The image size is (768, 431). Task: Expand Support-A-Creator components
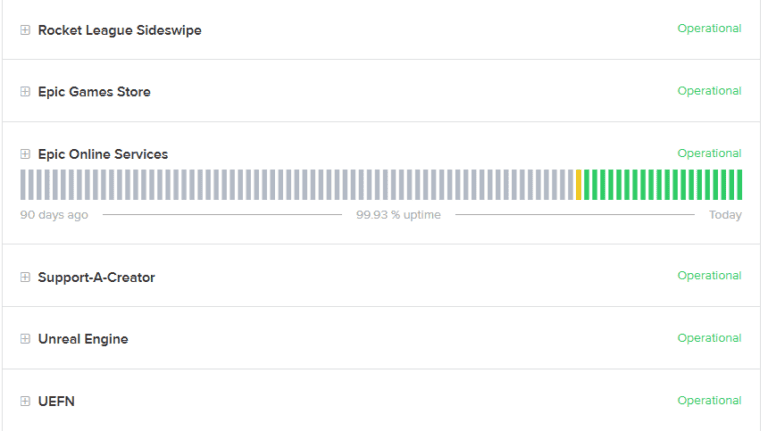click(x=25, y=277)
